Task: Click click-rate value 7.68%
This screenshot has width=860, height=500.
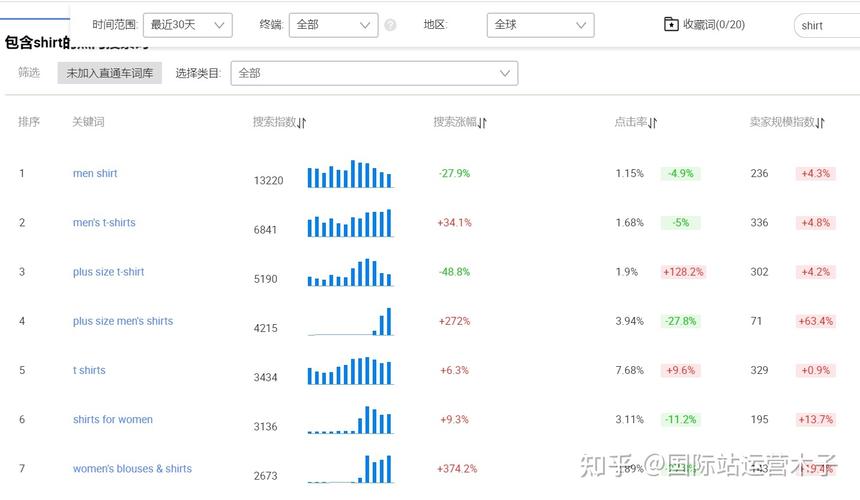Action: [x=629, y=371]
